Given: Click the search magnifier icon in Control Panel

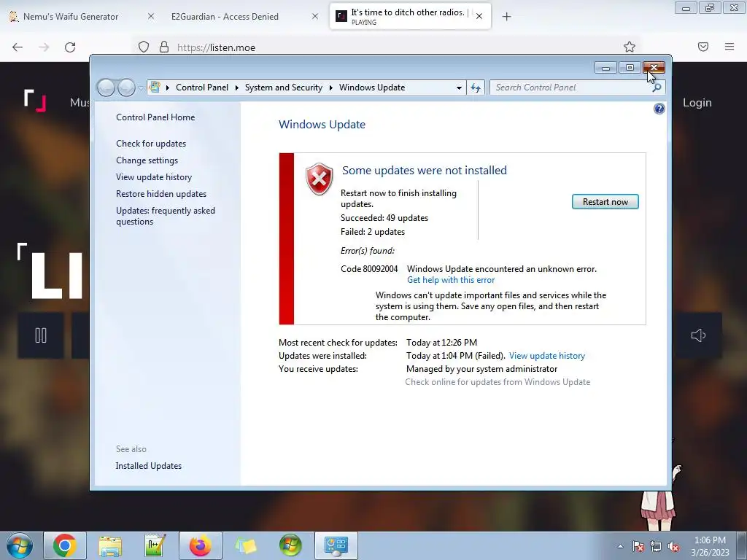Looking at the screenshot, I should [657, 87].
